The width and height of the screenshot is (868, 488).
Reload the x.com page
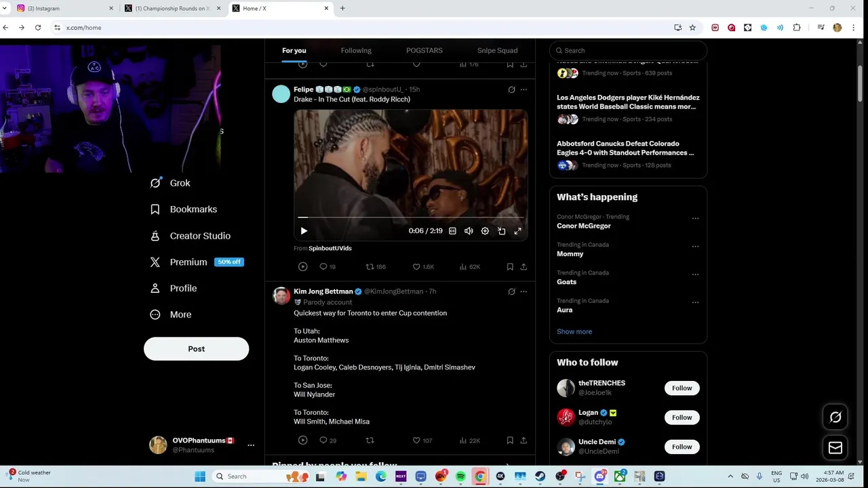[x=38, y=28]
